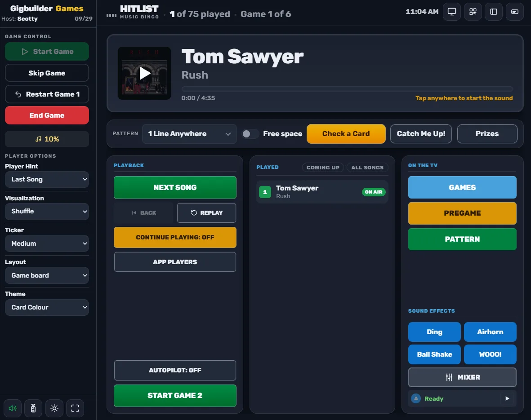Open the Ticker Medium dropdown
This screenshot has width=531, height=420.
coord(47,243)
